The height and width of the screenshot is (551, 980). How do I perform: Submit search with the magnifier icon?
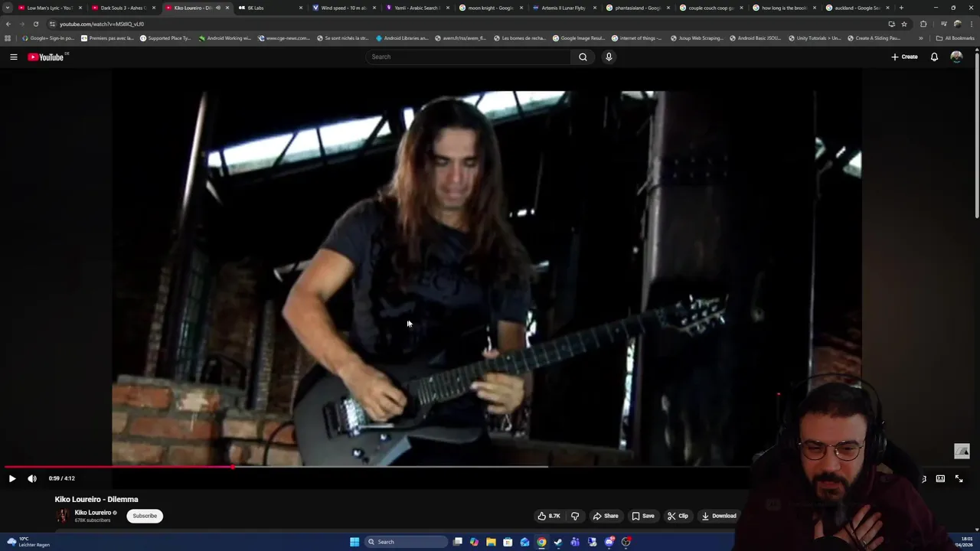click(583, 57)
